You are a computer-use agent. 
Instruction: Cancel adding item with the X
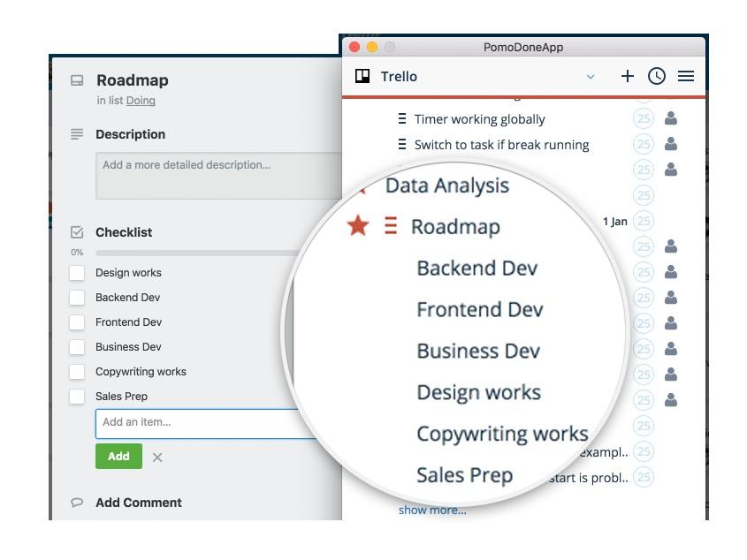click(157, 458)
